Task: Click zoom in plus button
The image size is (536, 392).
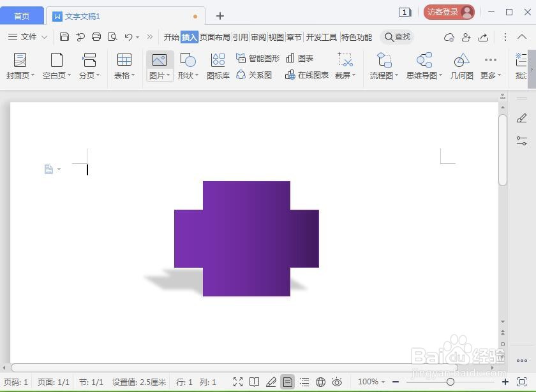Action: tap(505, 382)
